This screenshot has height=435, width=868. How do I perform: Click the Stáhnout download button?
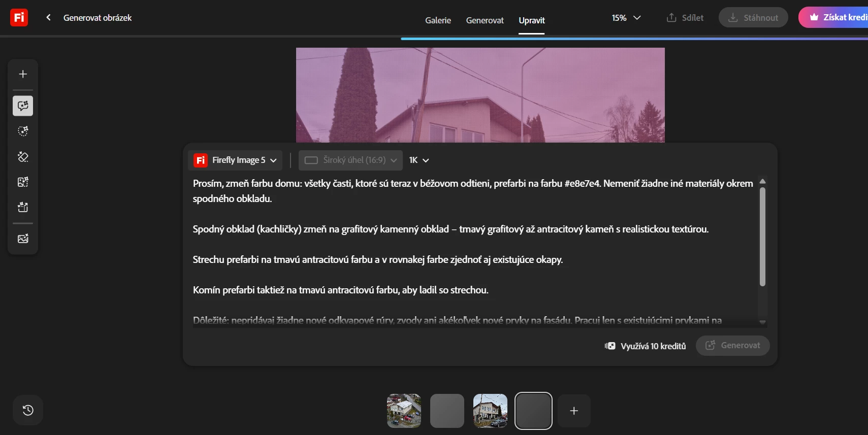pyautogui.click(x=753, y=17)
